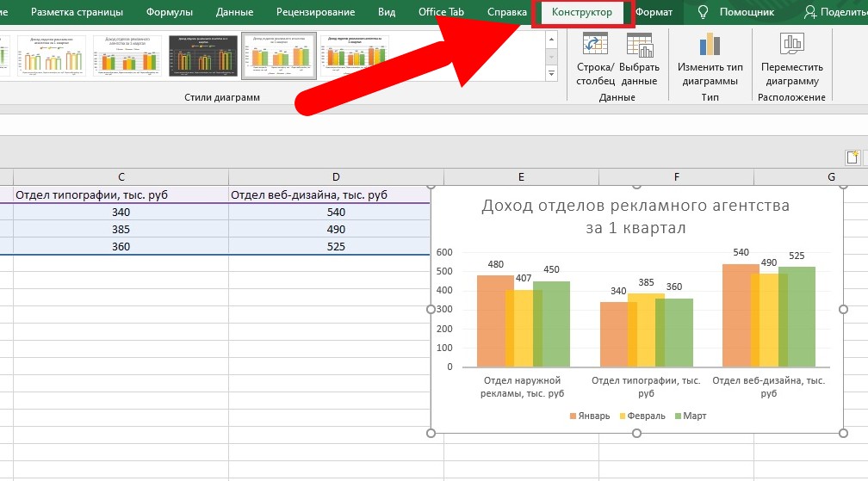The image size is (868, 481).
Task: Click Изменить тип диаграммы icon
Action: point(710,45)
